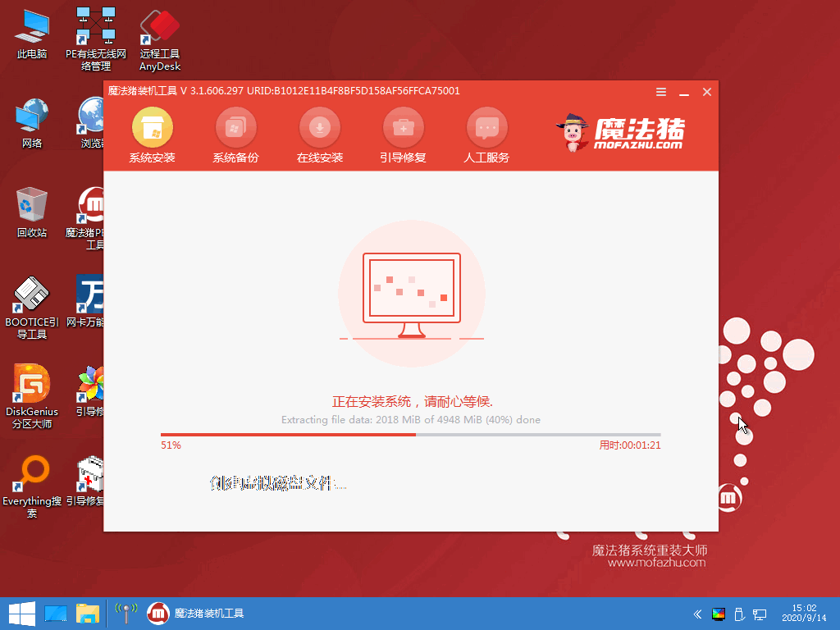Click the installation progress bar at 51%
The height and width of the screenshot is (630, 840).
tap(410, 435)
